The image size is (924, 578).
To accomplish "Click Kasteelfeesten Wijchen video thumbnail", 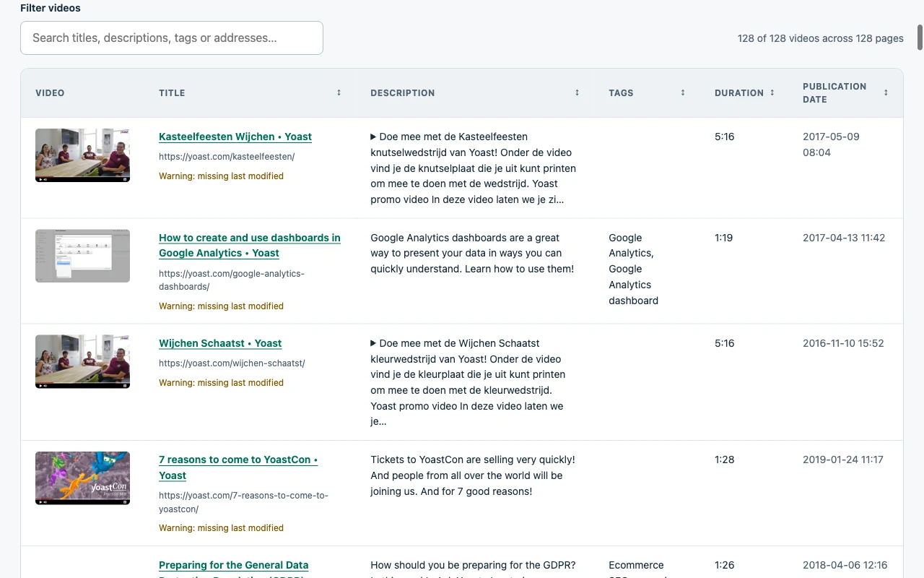I will pos(82,155).
